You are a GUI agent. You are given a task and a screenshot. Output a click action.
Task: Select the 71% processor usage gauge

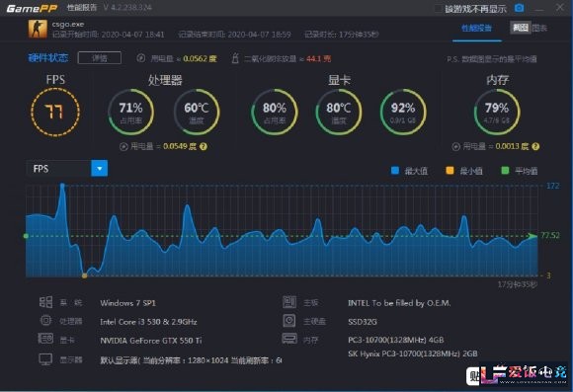click(x=130, y=113)
